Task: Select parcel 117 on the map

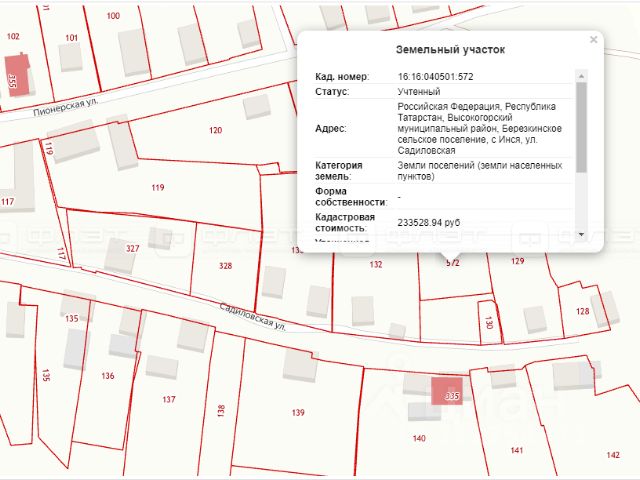Action: 7,201
